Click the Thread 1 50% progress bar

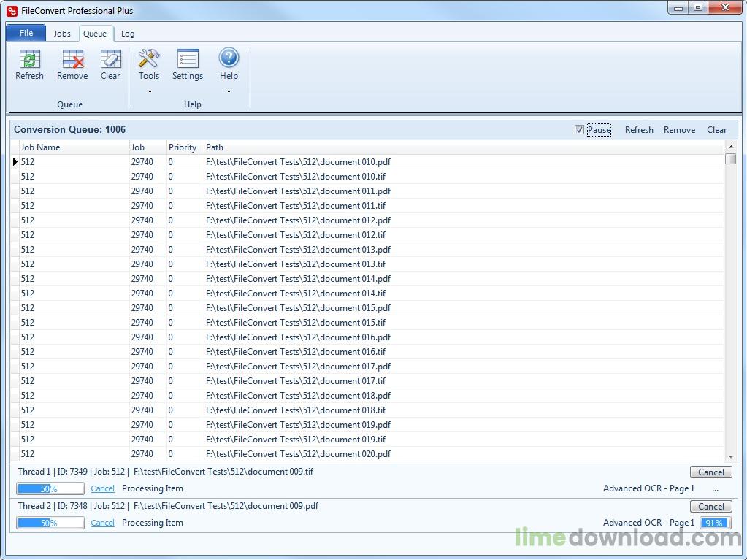tap(50, 488)
